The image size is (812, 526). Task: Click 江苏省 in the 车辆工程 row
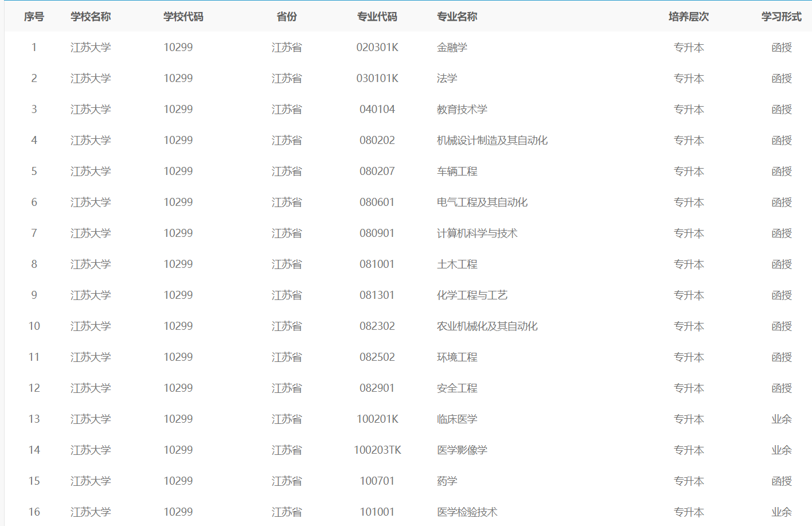click(287, 172)
